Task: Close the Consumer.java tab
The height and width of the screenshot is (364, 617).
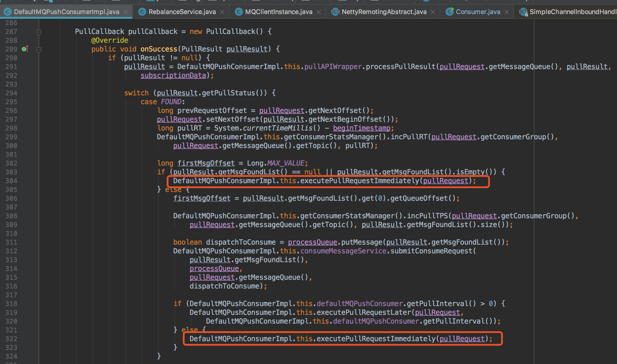Action: point(507,12)
